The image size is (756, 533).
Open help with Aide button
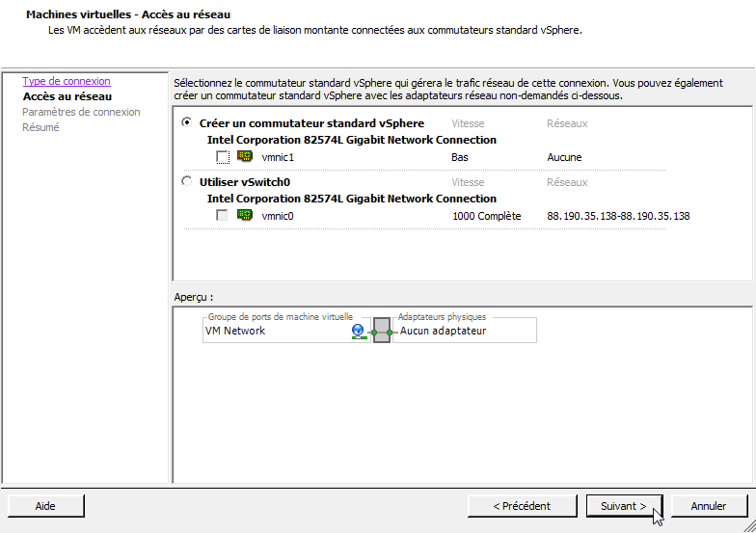[x=46, y=506]
